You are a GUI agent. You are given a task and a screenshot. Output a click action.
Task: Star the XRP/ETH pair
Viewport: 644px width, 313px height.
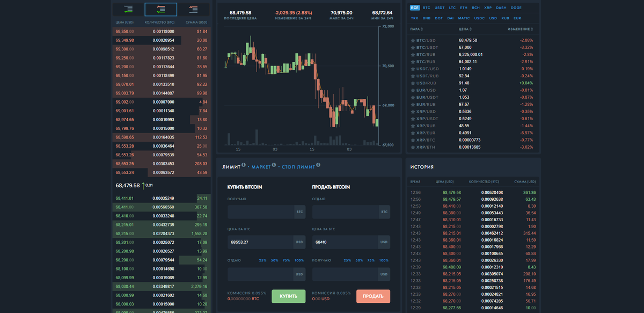(x=413, y=147)
